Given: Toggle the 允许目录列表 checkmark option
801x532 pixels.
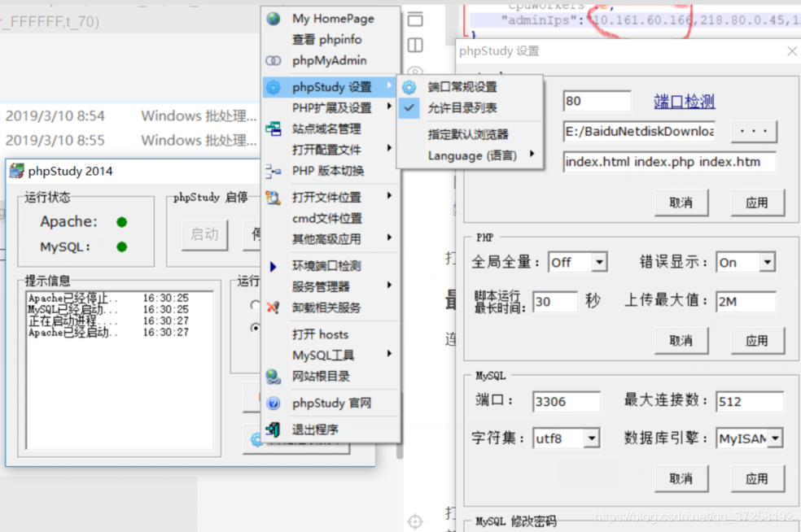Looking at the screenshot, I should [x=409, y=107].
